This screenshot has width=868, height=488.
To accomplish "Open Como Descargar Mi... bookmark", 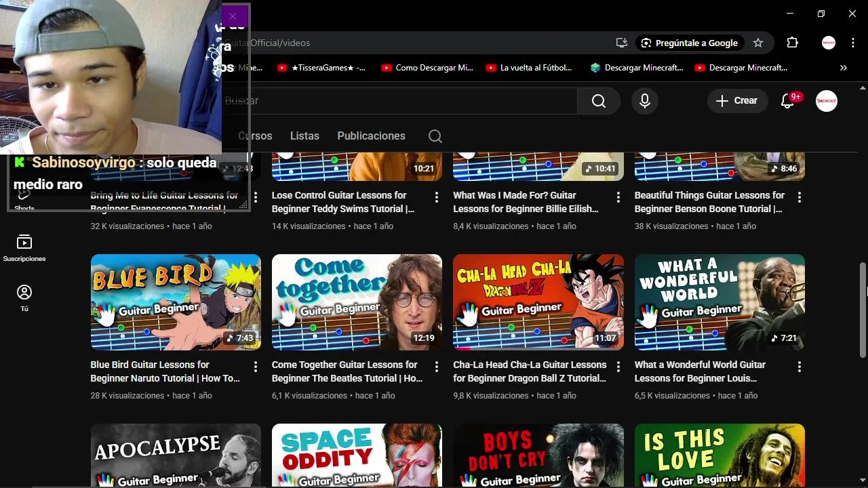I will [427, 68].
